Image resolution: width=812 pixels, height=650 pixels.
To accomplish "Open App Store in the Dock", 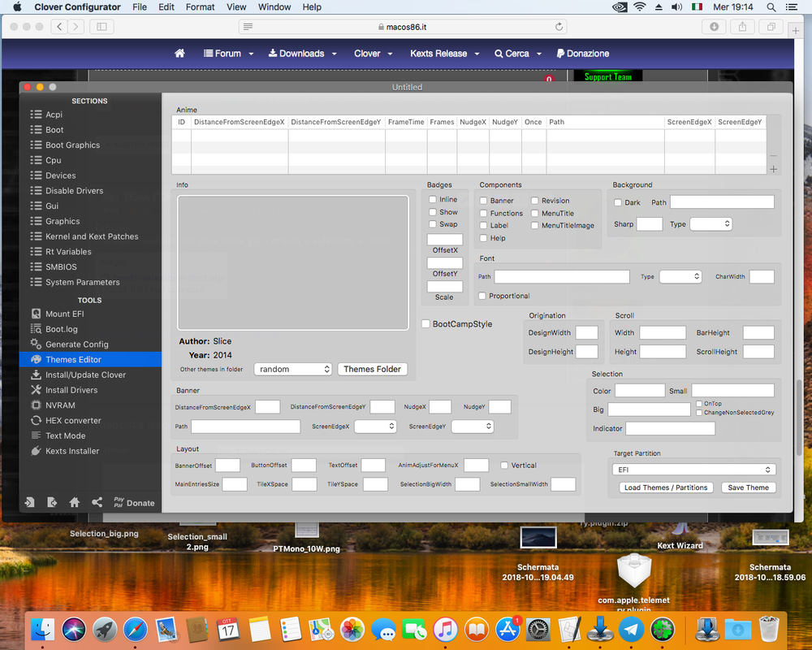I will pyautogui.click(x=508, y=629).
